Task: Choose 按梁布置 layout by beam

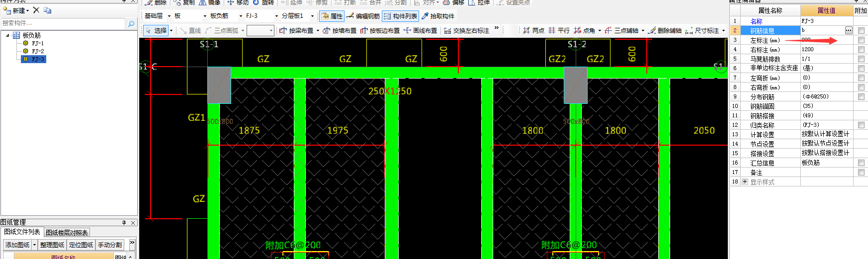Action: click(x=296, y=31)
